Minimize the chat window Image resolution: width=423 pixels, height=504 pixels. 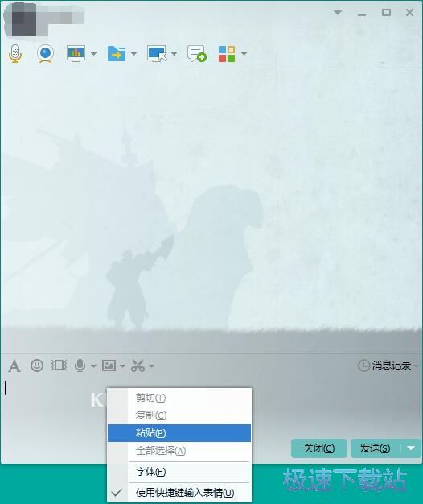coord(362,14)
